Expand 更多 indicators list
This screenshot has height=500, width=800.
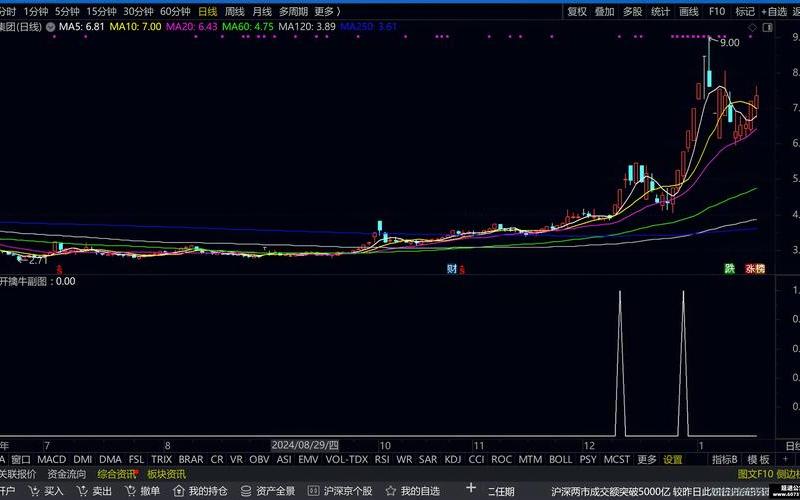[x=647, y=460]
